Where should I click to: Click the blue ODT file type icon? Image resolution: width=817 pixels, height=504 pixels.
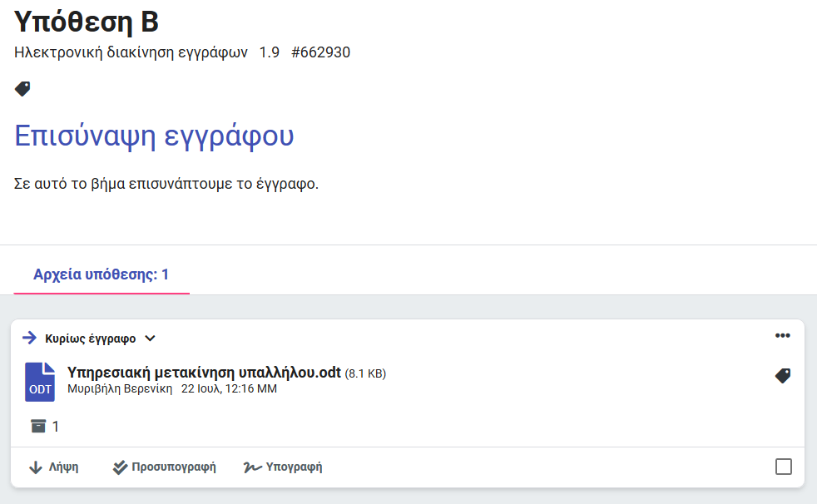[x=40, y=382]
